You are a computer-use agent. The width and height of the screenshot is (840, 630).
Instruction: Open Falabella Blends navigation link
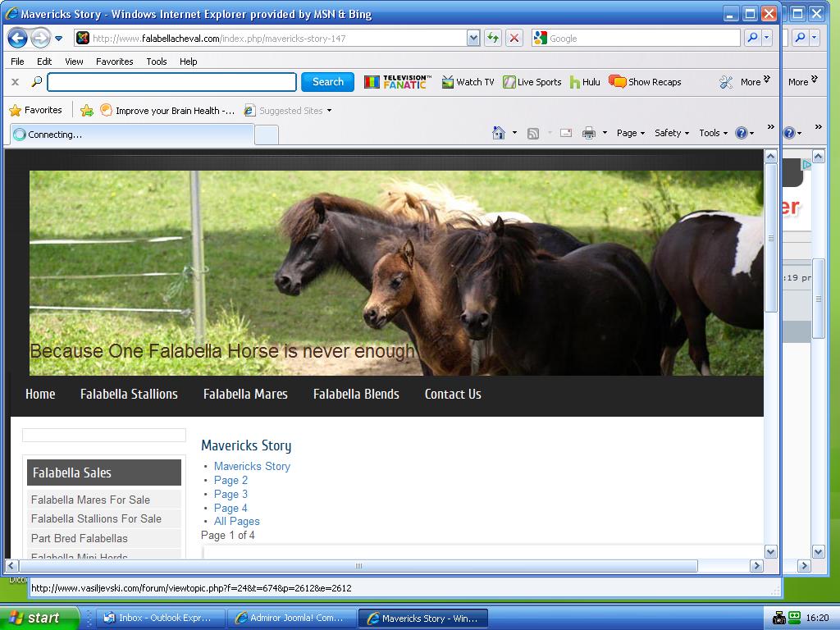pyautogui.click(x=356, y=395)
